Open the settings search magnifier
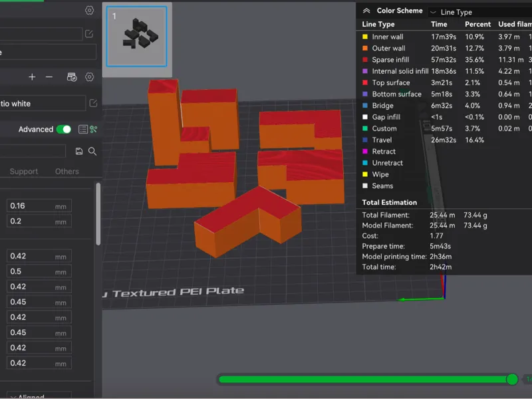The image size is (532, 399). [x=92, y=152]
